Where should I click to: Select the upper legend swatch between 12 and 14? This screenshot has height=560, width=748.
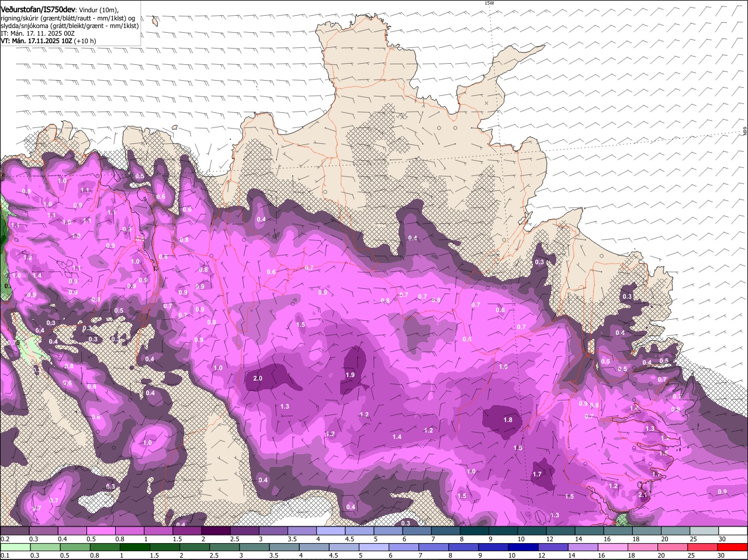click(x=561, y=531)
